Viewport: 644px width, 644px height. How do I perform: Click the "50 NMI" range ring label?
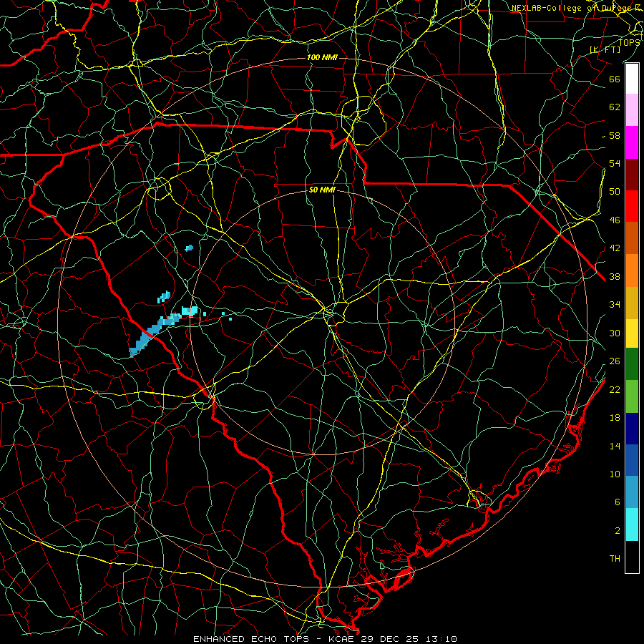pyautogui.click(x=322, y=190)
